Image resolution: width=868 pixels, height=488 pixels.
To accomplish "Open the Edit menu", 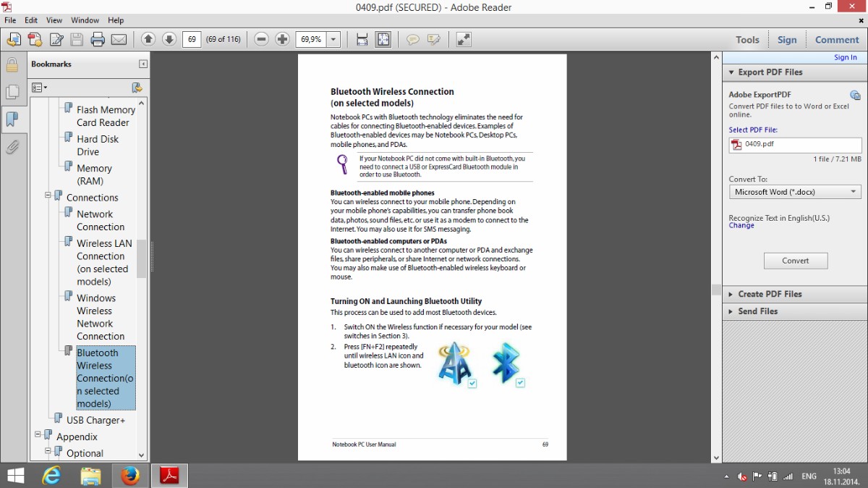I will 31,20.
